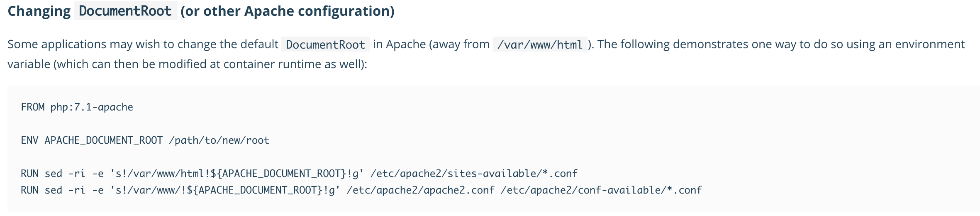Click 's!/var/www/html!${APACHE_DOCUMENT_ROOT}!g' expression
Screen dimensions: 980x216
click(x=237, y=174)
